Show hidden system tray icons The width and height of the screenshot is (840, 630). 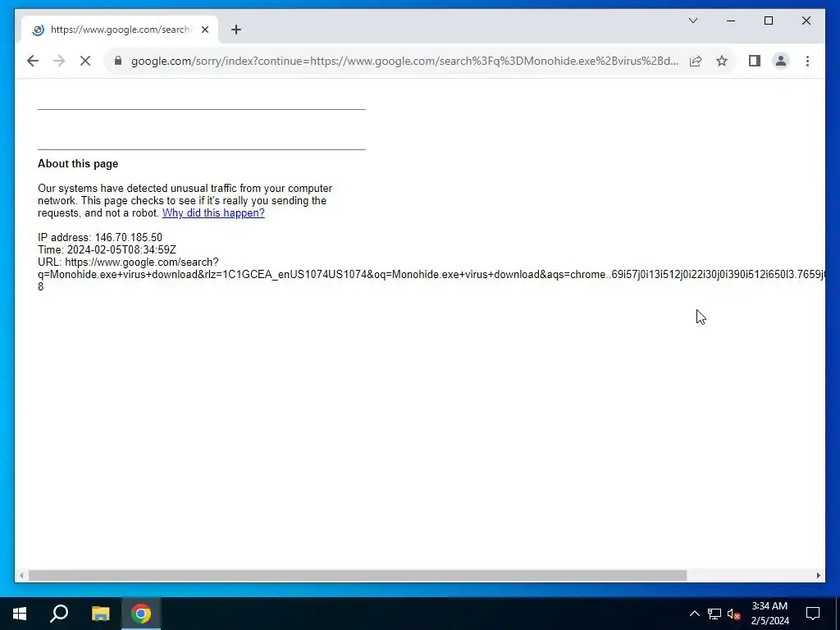pos(694,614)
